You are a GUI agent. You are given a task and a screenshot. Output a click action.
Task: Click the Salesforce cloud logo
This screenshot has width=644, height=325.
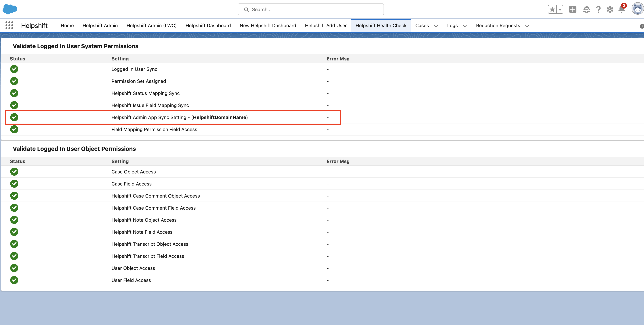(x=10, y=9)
